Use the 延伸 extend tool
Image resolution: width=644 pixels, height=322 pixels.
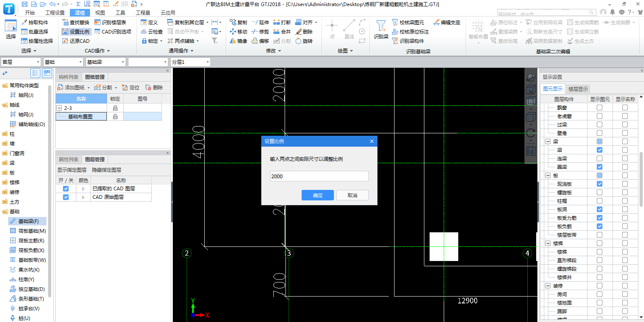pyautogui.click(x=260, y=22)
